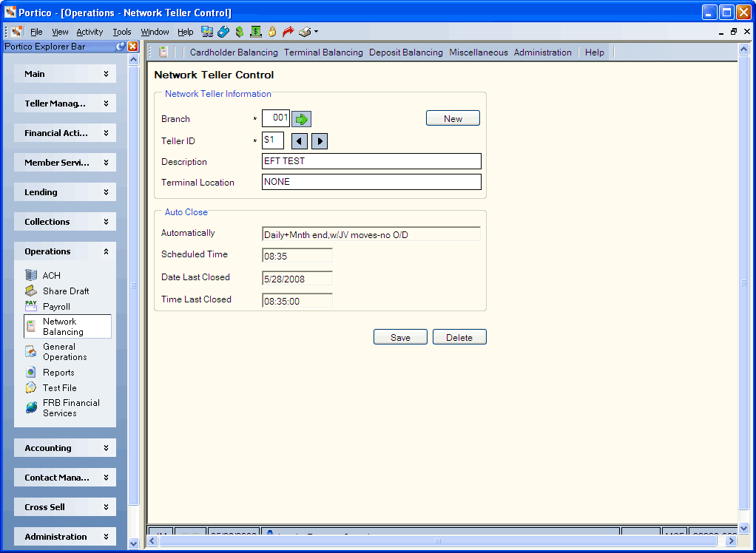The height and width of the screenshot is (553, 756).
Task: Click the Terminal Location field
Action: tap(371, 182)
